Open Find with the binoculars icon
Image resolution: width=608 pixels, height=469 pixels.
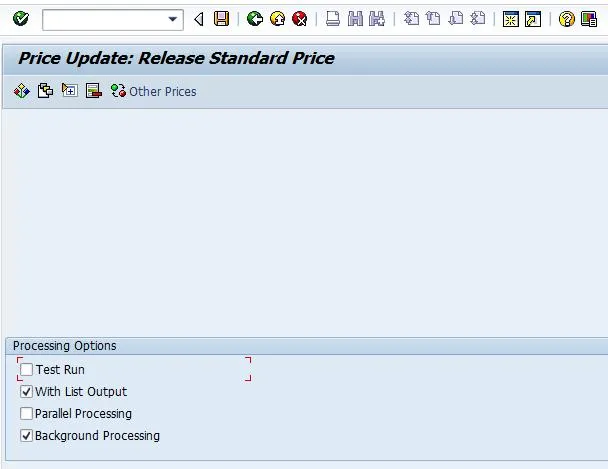click(x=355, y=19)
